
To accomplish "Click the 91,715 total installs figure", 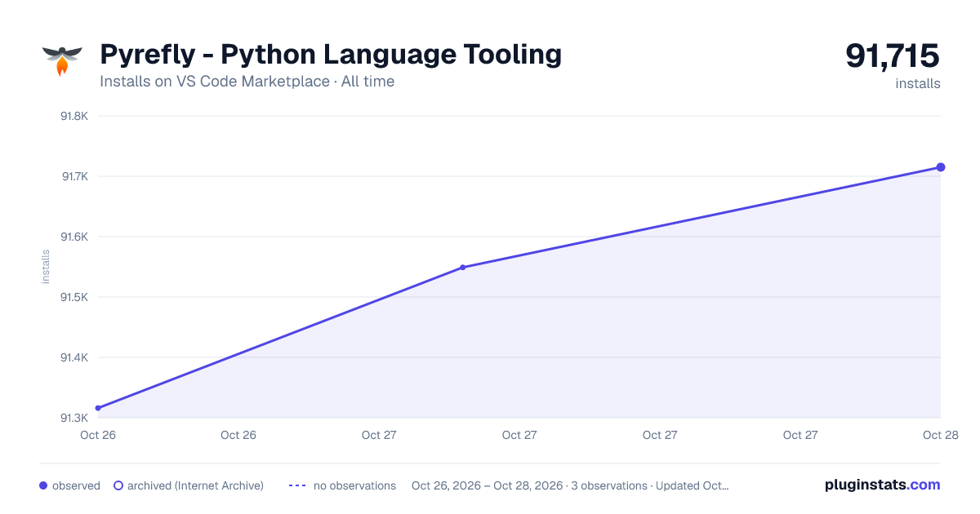I will click(893, 55).
